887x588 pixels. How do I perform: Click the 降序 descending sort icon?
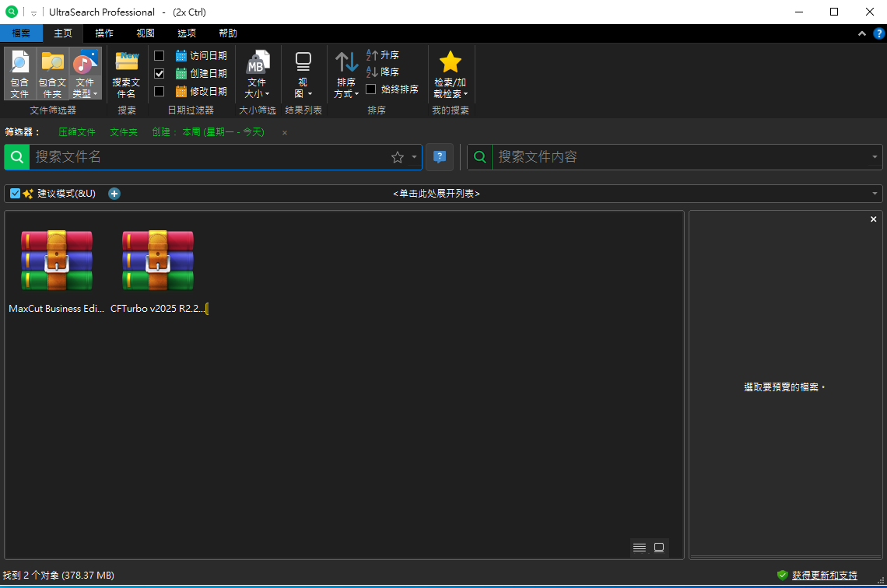(372, 72)
